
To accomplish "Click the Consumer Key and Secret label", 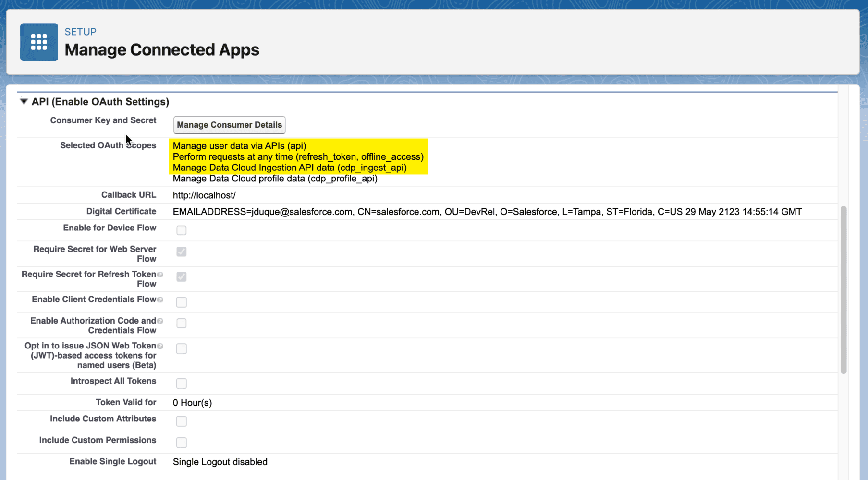I will tap(103, 120).
